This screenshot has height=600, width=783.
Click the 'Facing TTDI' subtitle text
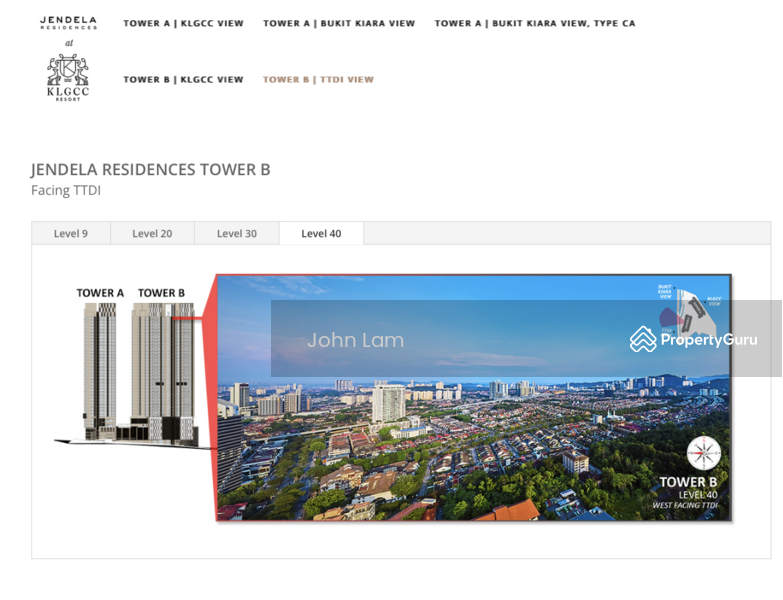pos(66,191)
